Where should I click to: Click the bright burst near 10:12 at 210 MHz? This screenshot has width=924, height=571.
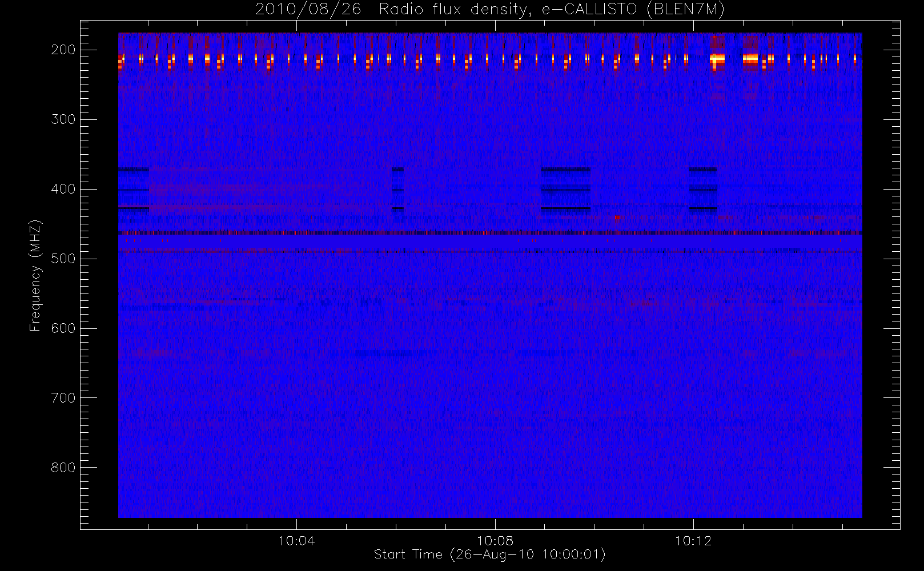pyautogui.click(x=717, y=59)
